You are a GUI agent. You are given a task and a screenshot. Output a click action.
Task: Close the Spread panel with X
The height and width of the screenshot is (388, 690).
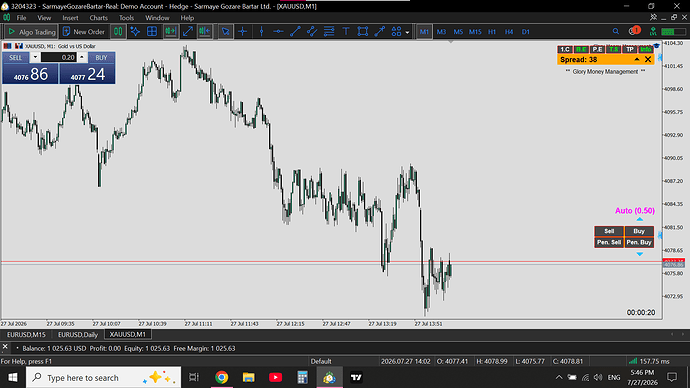coord(648,59)
